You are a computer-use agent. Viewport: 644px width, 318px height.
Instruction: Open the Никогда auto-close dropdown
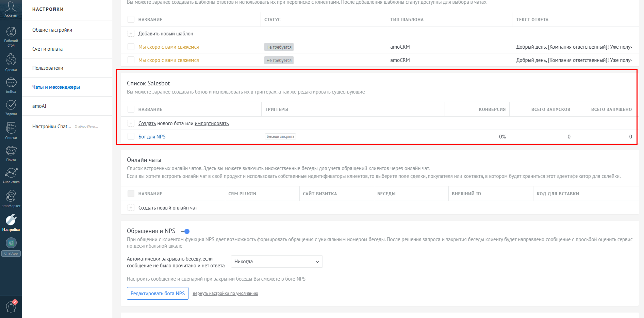[277, 262]
